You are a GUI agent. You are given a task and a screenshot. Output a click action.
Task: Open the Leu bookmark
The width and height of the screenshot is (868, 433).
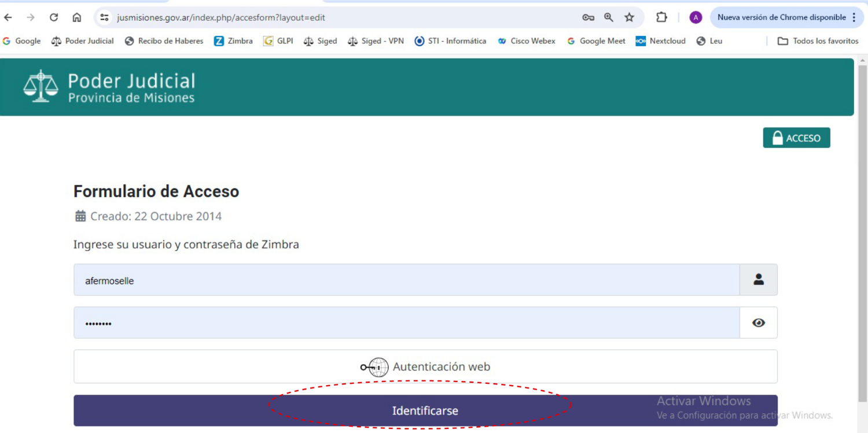tap(709, 41)
